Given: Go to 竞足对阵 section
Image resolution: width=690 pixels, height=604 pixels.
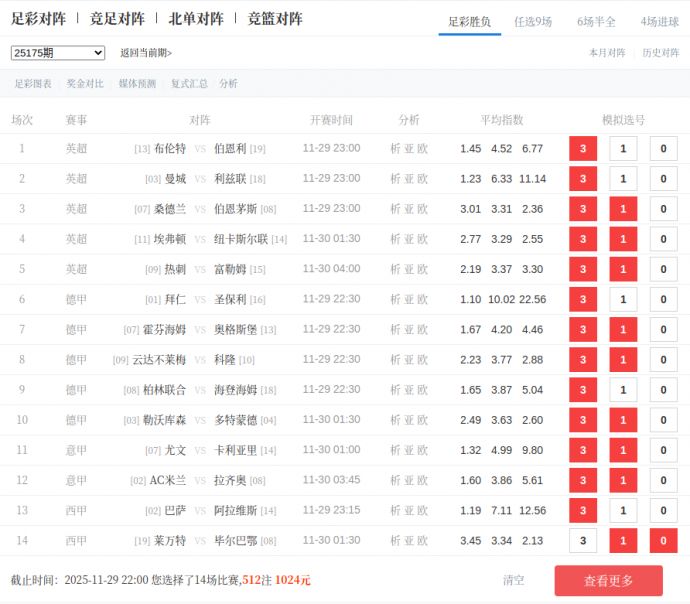Looking at the screenshot, I should point(117,19).
